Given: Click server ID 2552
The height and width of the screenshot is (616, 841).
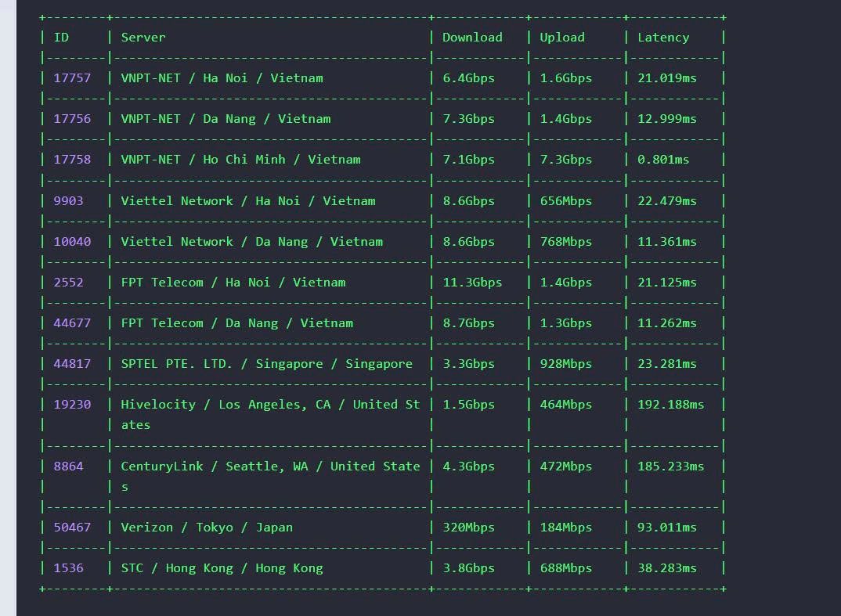Looking at the screenshot, I should click(x=68, y=283).
